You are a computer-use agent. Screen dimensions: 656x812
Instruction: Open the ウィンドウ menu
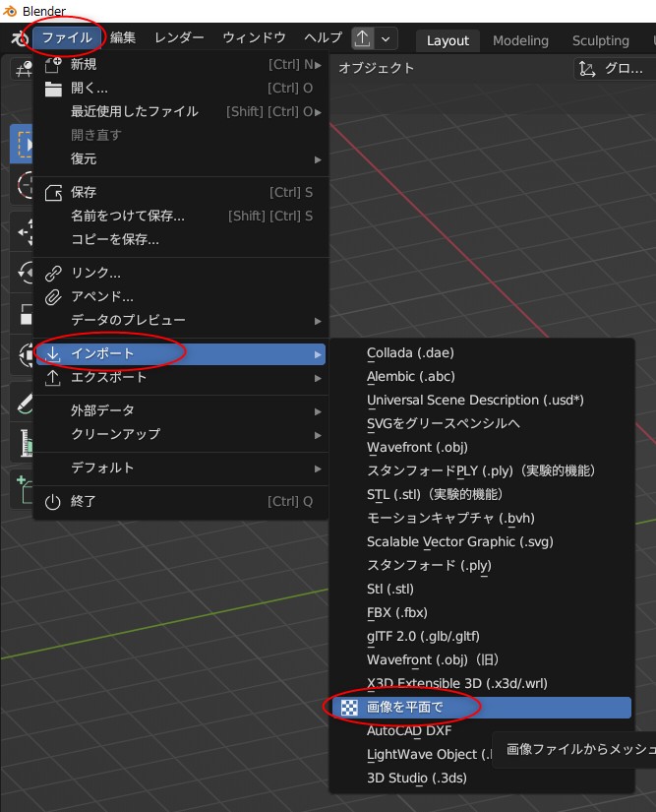coord(254,37)
